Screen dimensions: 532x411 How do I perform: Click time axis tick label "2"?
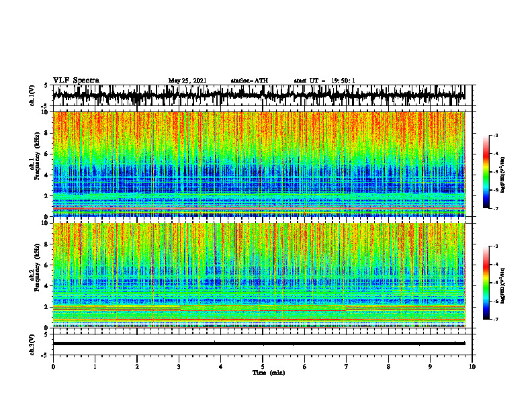pyautogui.click(x=137, y=367)
